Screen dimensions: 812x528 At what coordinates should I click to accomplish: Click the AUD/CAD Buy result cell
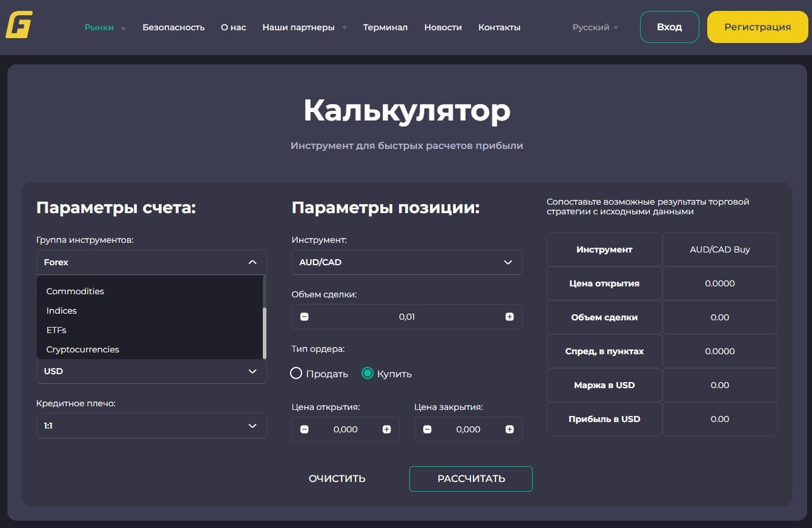[x=719, y=249]
